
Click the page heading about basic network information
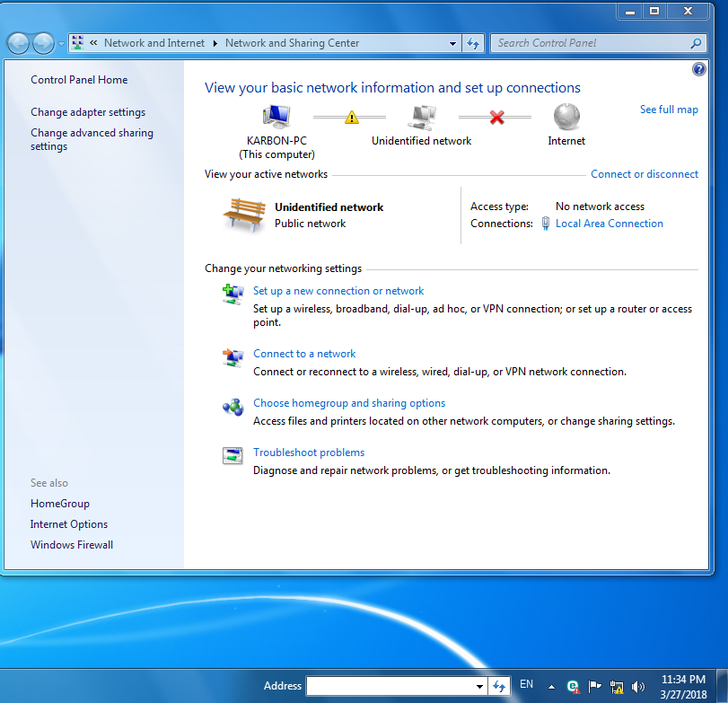[x=392, y=88]
